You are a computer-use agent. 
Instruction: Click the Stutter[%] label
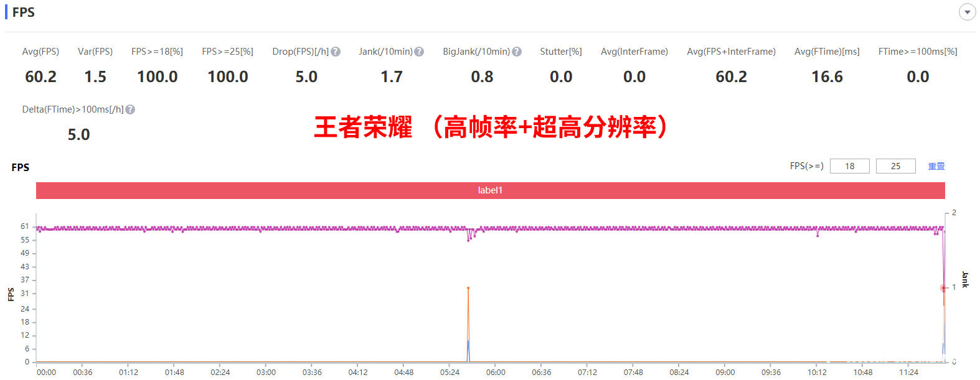tap(561, 52)
